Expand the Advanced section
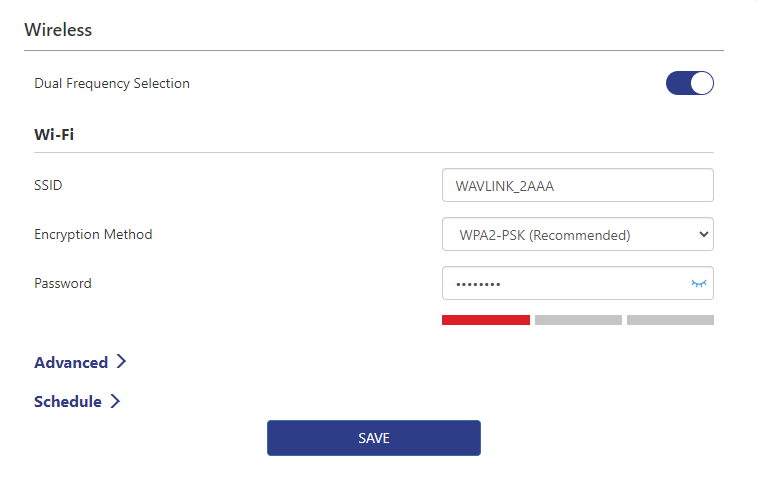The height and width of the screenshot is (483, 758). tap(71, 363)
